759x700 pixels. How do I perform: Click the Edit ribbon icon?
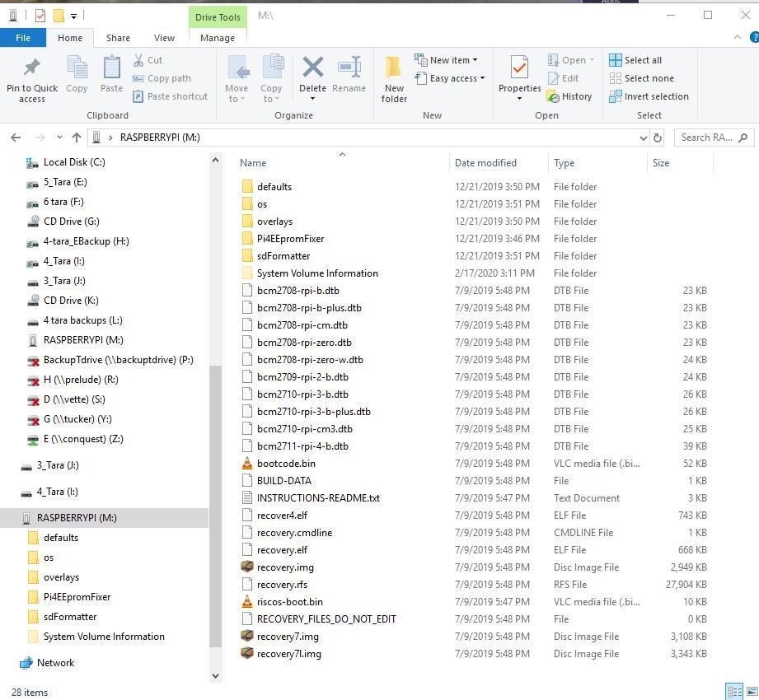pyautogui.click(x=553, y=78)
